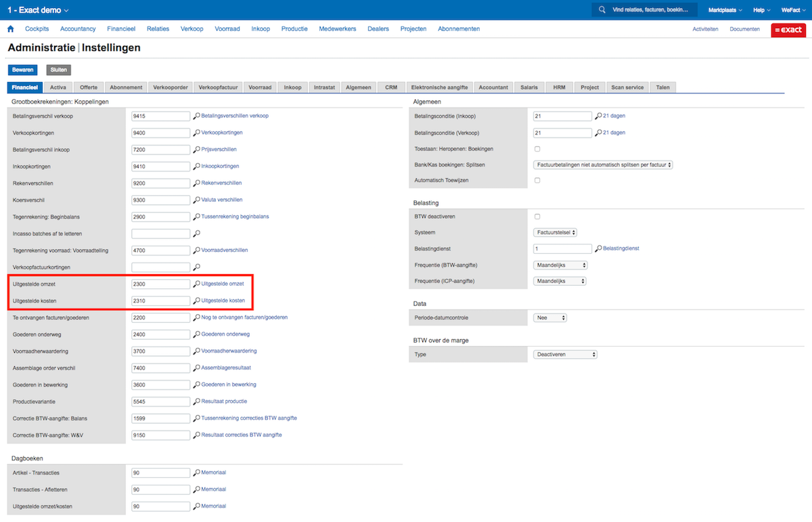Click the Exact logo at top right
This screenshot has width=812, height=522.
click(x=788, y=30)
